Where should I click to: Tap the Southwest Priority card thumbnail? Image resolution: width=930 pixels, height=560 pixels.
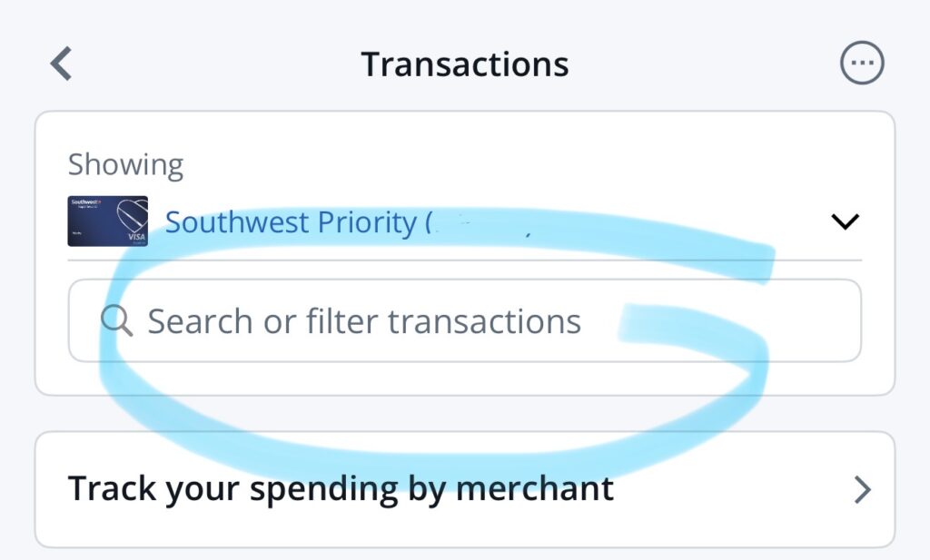click(x=107, y=221)
